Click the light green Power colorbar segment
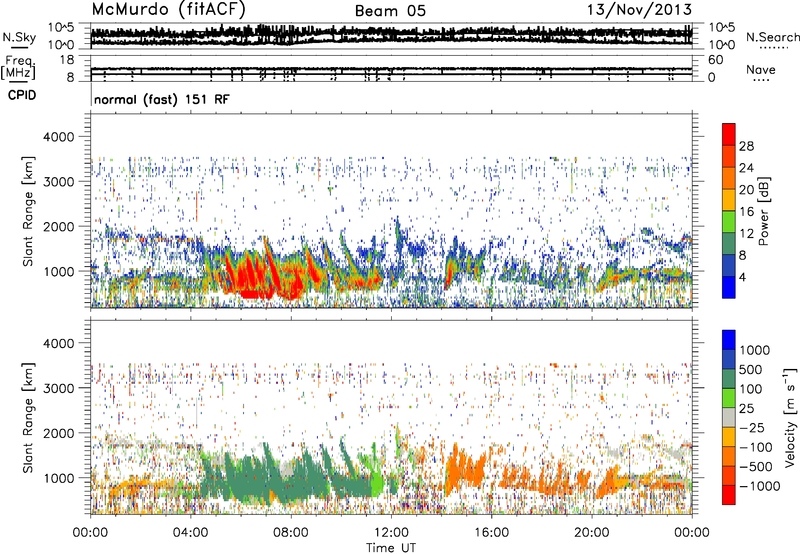 (729, 222)
